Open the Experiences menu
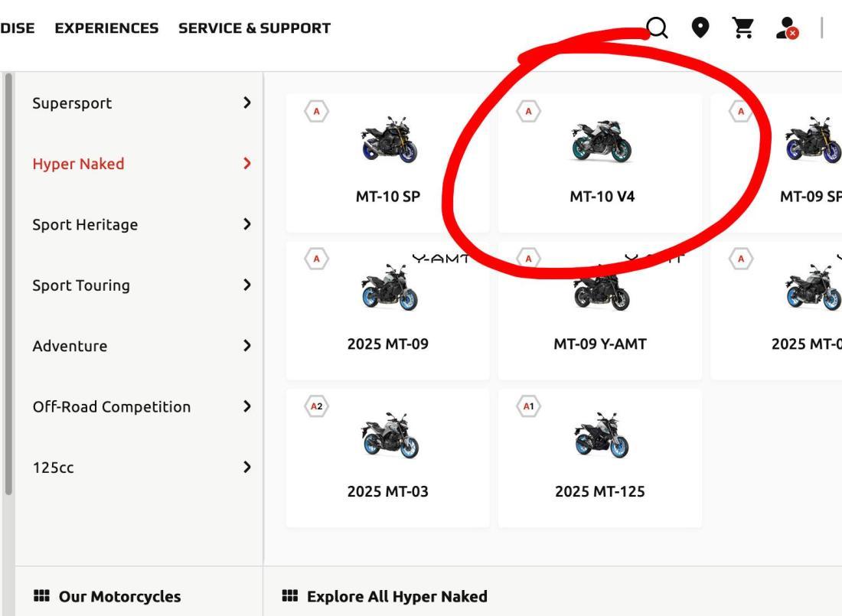 pos(106,28)
